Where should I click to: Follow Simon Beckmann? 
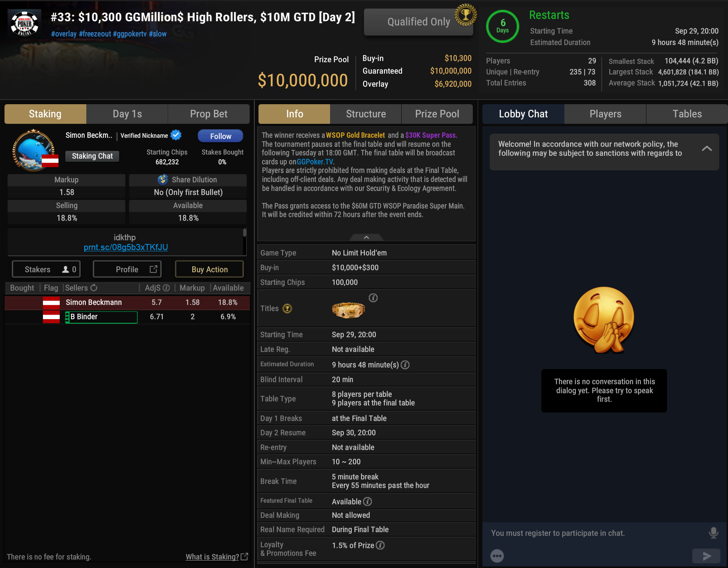pyautogui.click(x=220, y=136)
